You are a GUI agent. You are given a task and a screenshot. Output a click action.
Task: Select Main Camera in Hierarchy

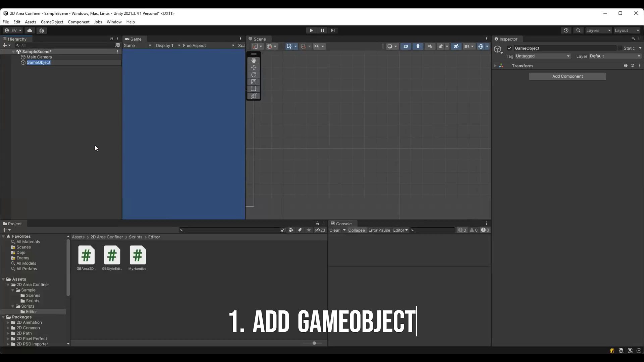pyautogui.click(x=39, y=57)
